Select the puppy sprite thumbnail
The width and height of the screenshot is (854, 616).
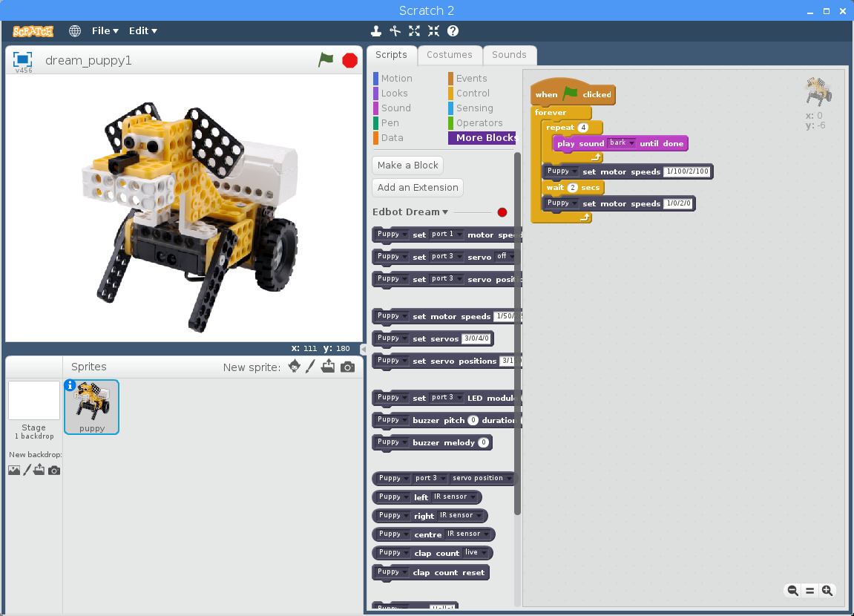click(91, 407)
